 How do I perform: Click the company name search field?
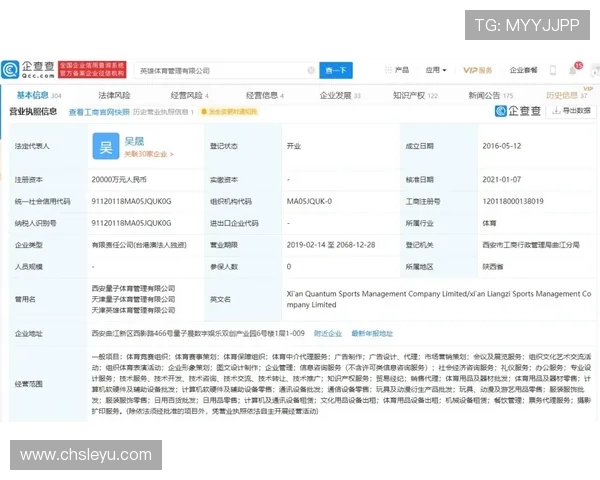pos(227,70)
